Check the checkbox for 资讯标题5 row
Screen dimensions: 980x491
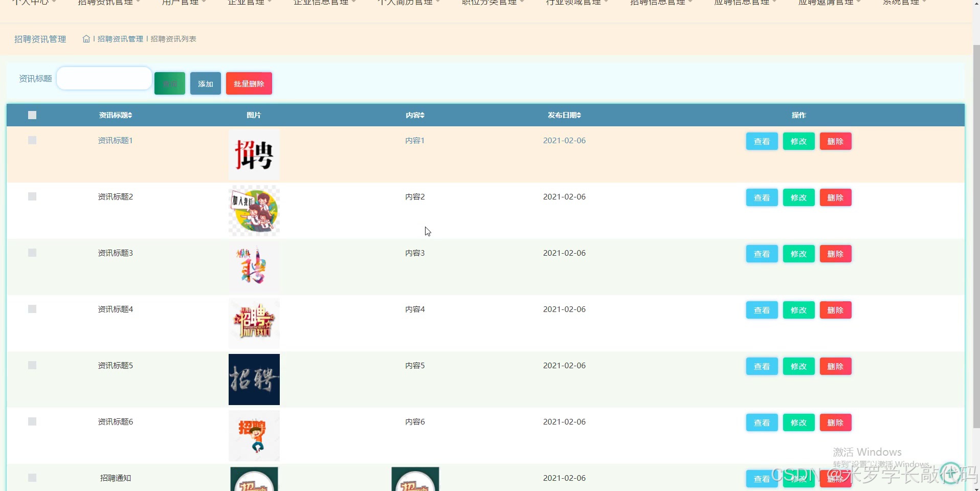point(32,365)
